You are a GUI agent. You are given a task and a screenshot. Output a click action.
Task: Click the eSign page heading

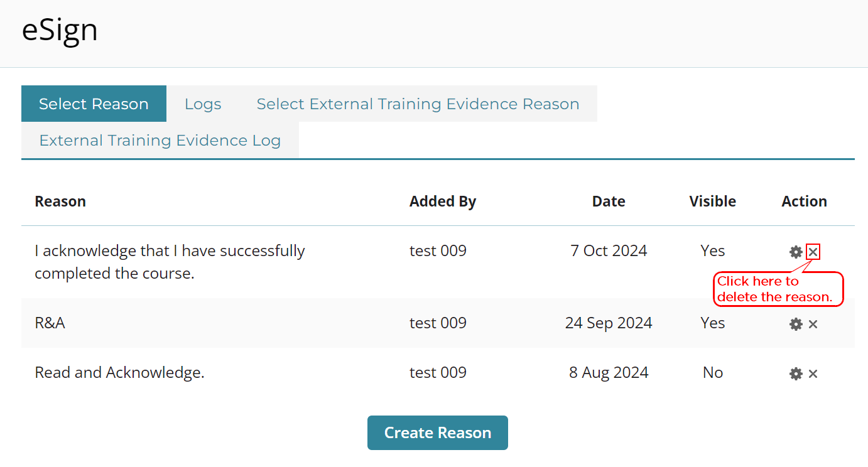[x=60, y=30]
